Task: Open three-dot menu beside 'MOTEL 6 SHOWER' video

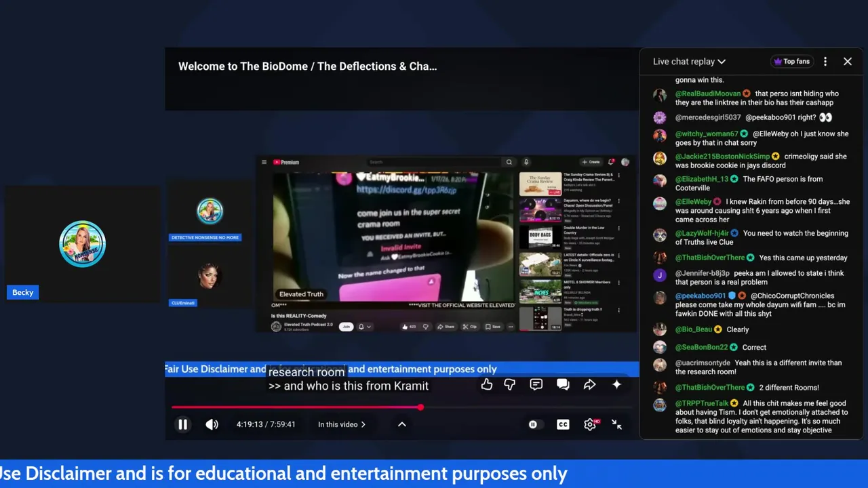Action: (x=619, y=283)
